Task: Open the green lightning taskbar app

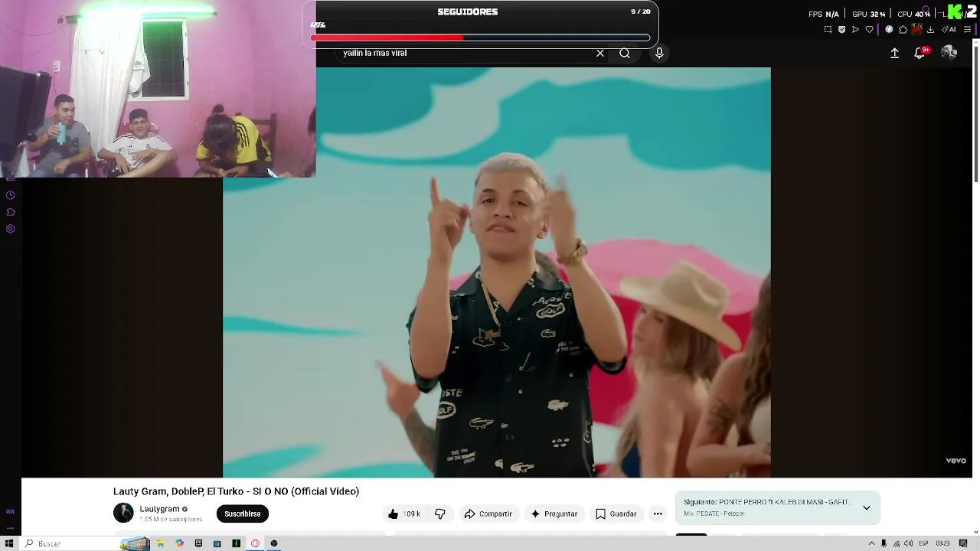Action: pyautogui.click(x=236, y=543)
